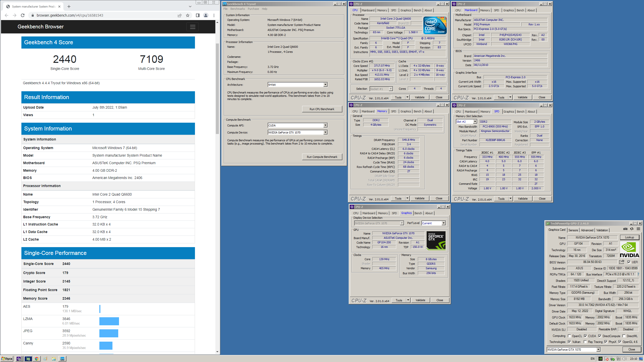The width and height of the screenshot is (644, 362).
Task: Click the Windows Start (Пуск) button
Action: click(x=7, y=359)
